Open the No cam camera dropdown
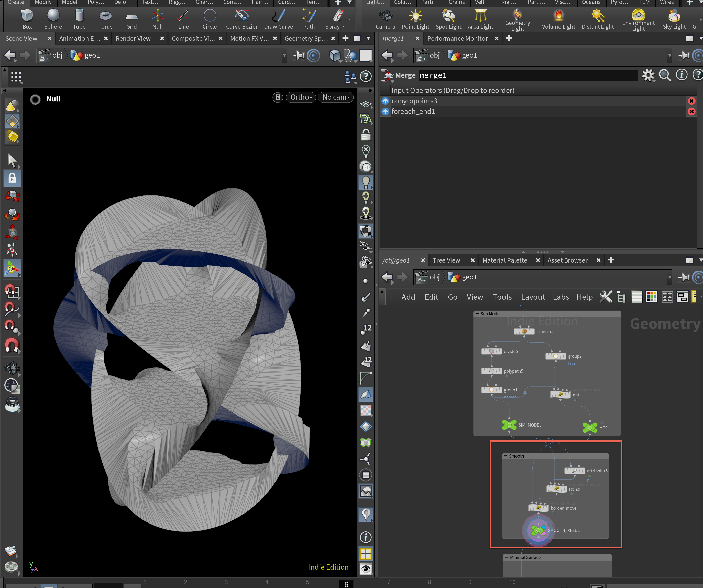 (335, 97)
